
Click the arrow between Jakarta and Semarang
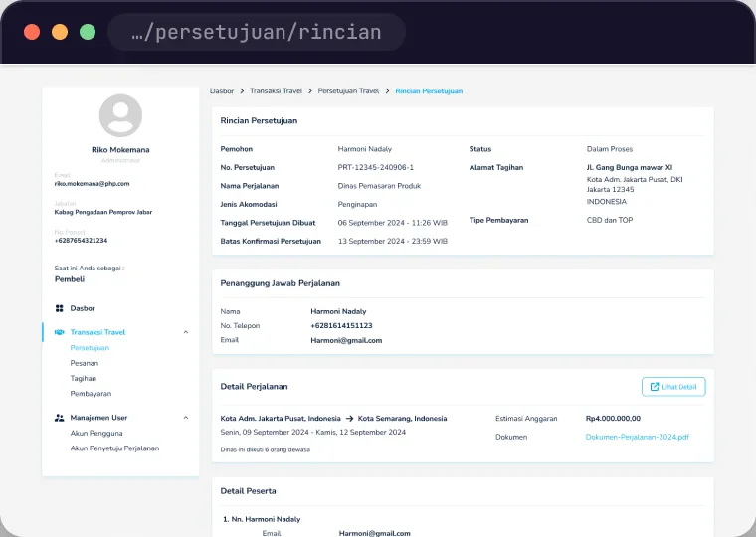click(349, 419)
